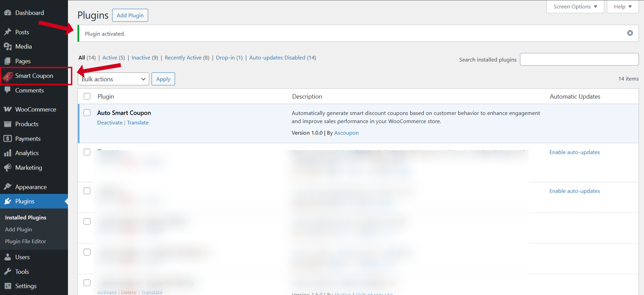644x295 pixels.
Task: Click the Add Plugin button beside title
Action: (x=130, y=15)
